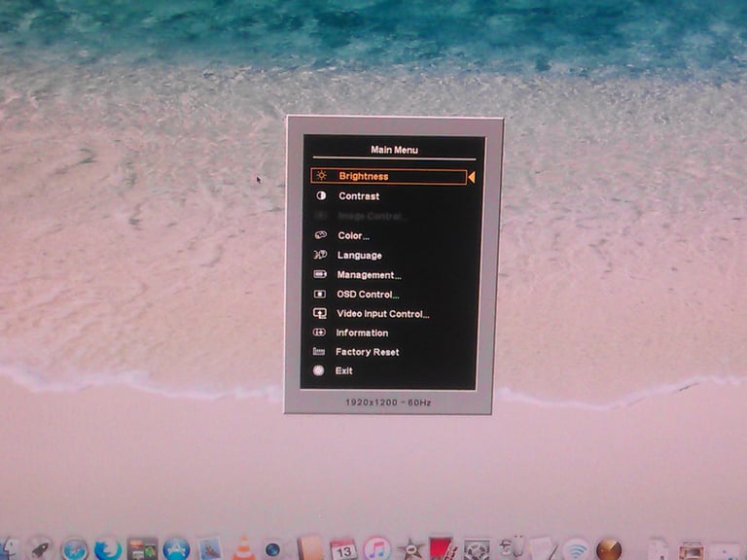Open Video Input Control... entry
Image resolution: width=747 pixels, height=560 pixels.
tap(382, 314)
